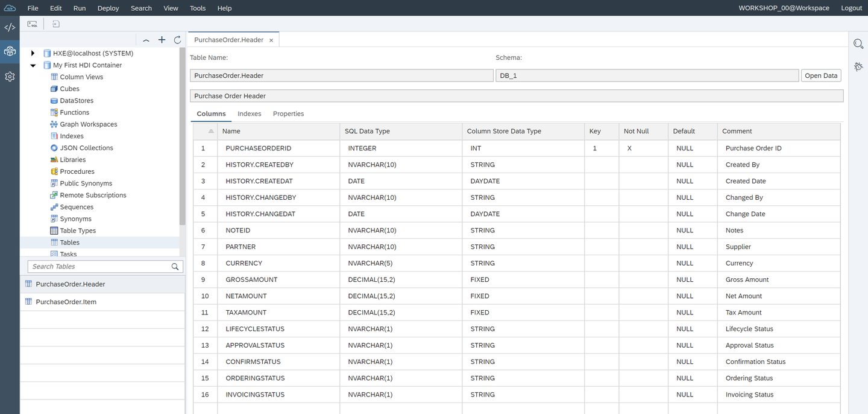Viewport: 868px width, 414px height.
Task: Open the View menu
Action: (171, 8)
